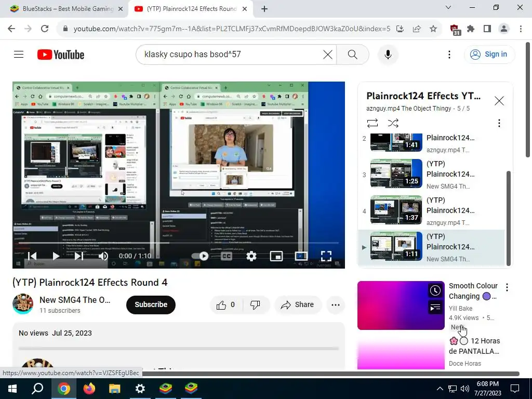Share this page from the address bar
This screenshot has height=399, width=532.
pyautogui.click(x=417, y=29)
